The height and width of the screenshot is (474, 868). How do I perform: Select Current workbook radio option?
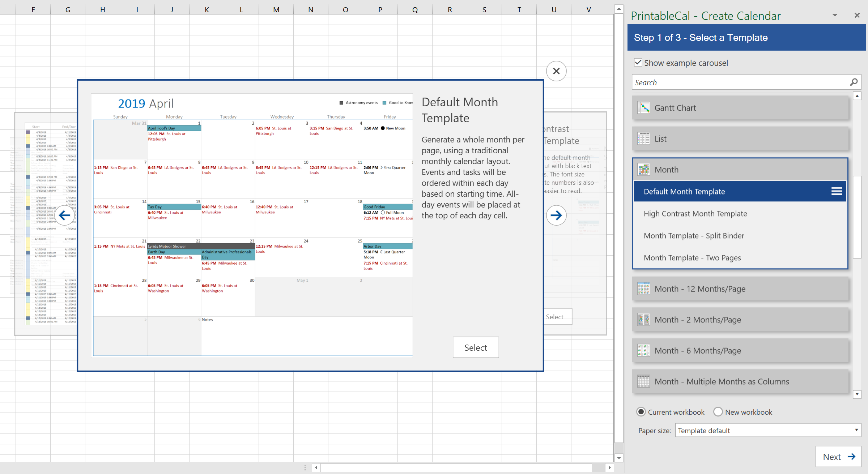[641, 412]
